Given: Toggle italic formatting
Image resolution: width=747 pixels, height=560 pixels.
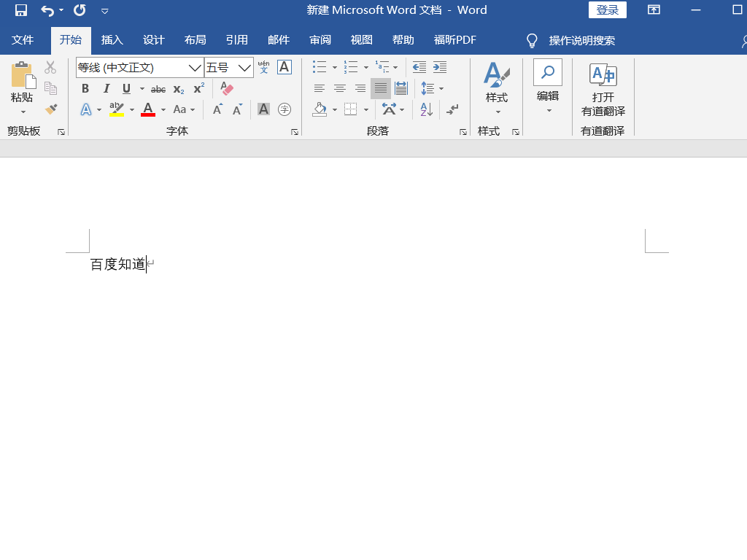Looking at the screenshot, I should pyautogui.click(x=107, y=89).
